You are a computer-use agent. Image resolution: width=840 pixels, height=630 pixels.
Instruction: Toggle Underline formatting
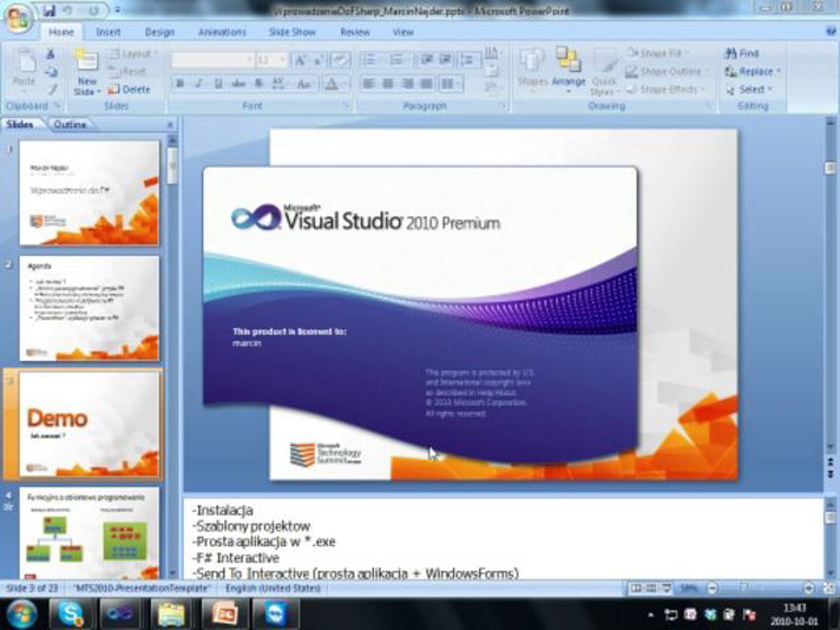click(x=218, y=84)
